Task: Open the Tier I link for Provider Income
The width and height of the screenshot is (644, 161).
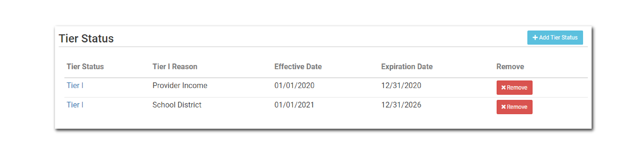Action: 75,85
